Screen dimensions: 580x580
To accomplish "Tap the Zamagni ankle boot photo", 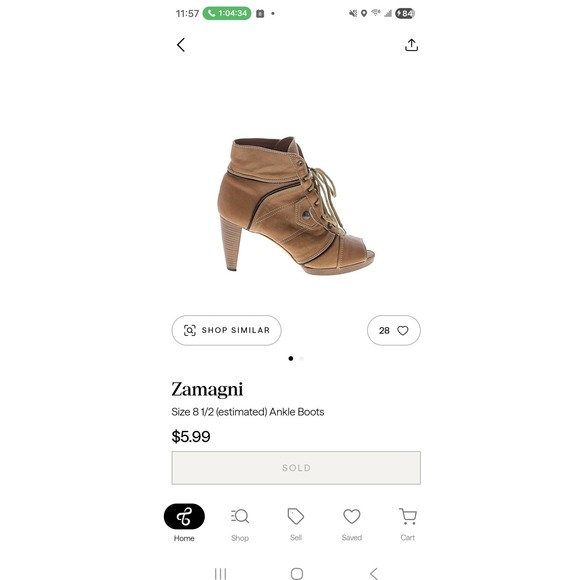I will [296, 205].
